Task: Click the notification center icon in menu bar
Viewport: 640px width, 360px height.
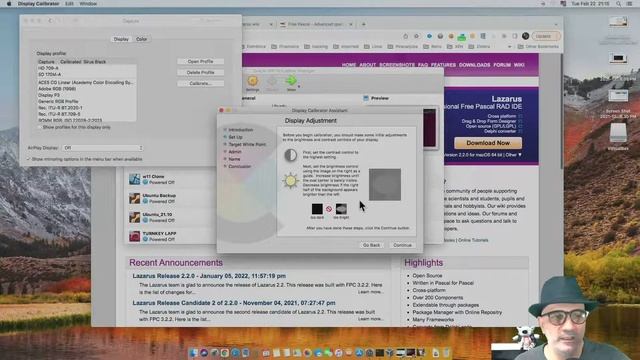Action: (x=629, y=4)
